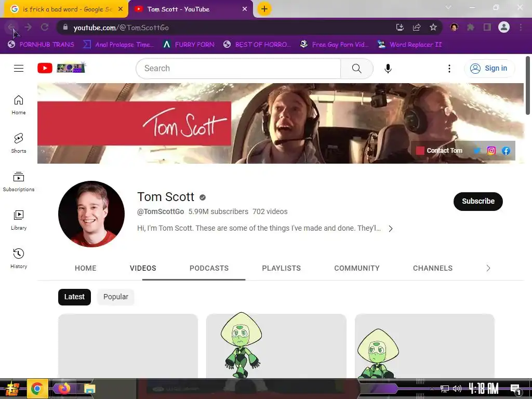Switch to the VIDEOS channel tab

[x=143, y=269]
